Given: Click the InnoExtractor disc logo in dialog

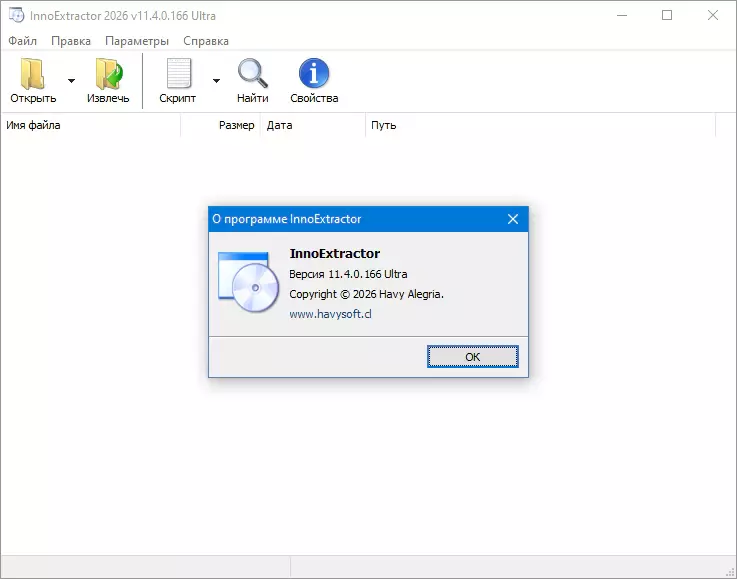Looking at the screenshot, I should pos(248,282).
